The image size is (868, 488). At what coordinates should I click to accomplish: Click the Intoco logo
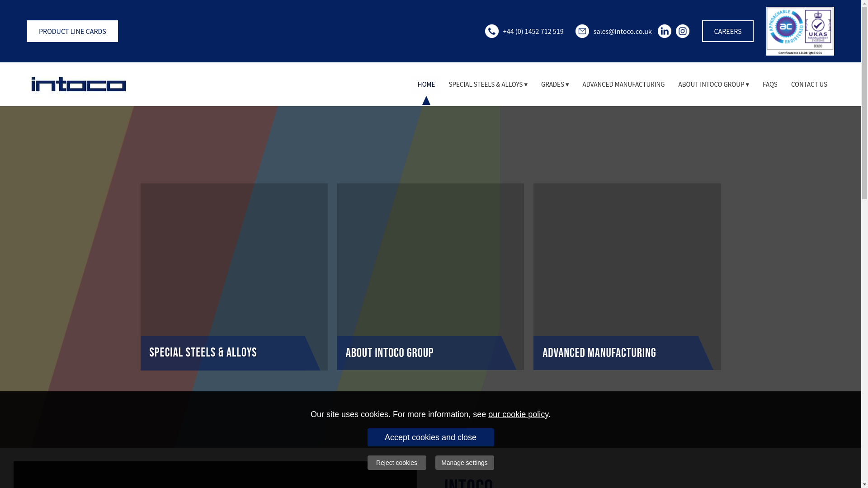(79, 84)
